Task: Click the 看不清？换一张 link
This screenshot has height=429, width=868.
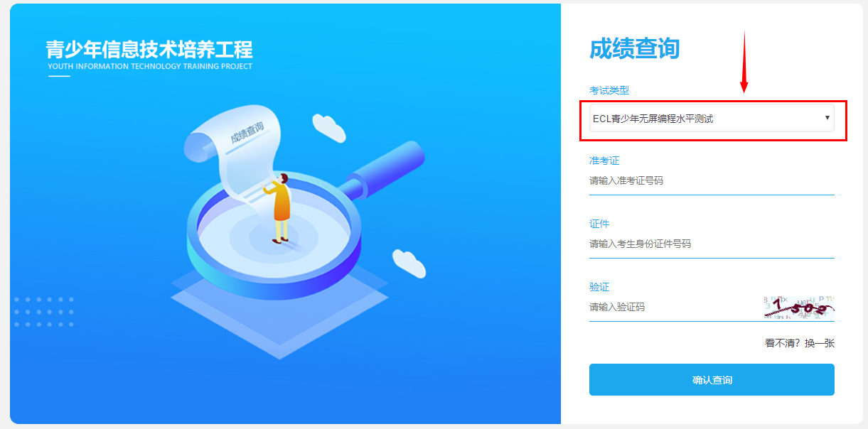Action: (x=800, y=343)
